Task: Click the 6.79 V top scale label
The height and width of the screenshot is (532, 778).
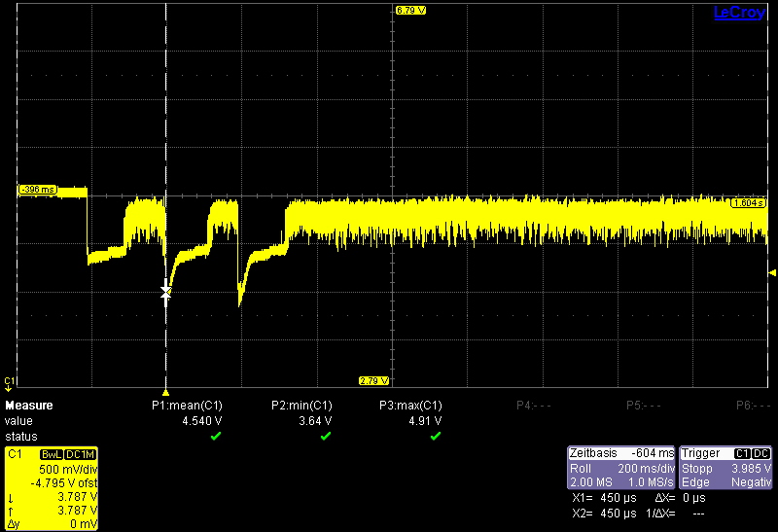Action: pos(410,11)
